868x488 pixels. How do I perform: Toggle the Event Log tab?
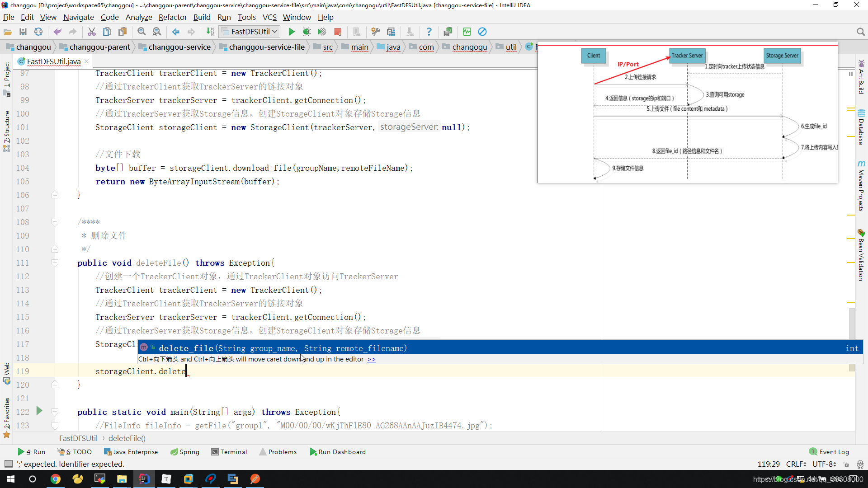(x=830, y=452)
